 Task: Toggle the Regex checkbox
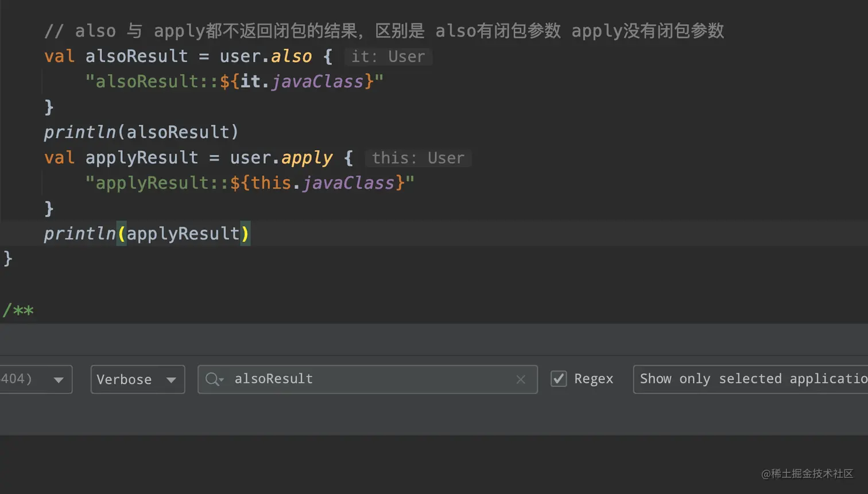coord(559,379)
